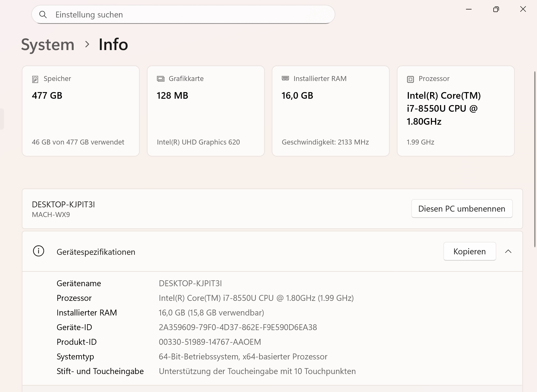
Task: Click the Gerätespezifikationen section title
Action: 96,252
